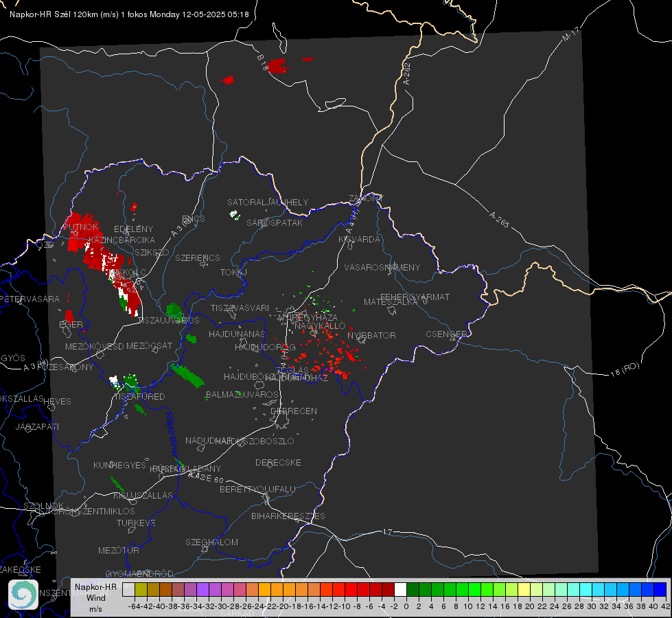Screen dimensions: 672x618
Task: Click the MÁTÉSZALKA city label
Action: coord(391,301)
